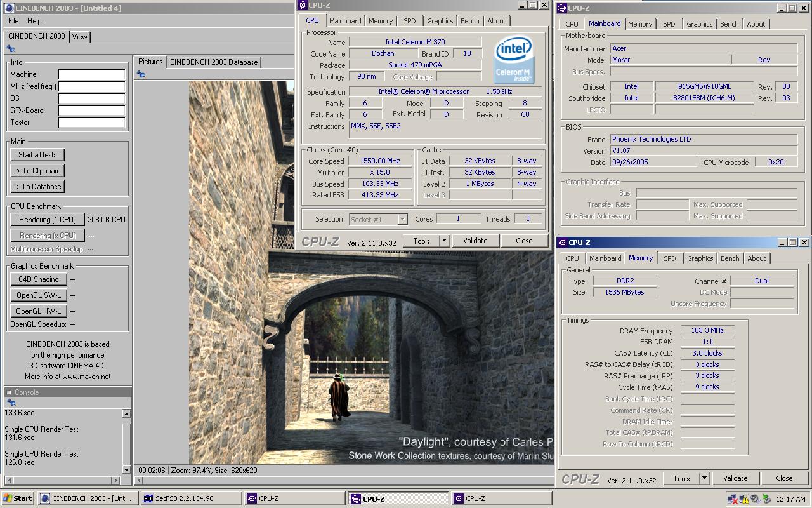The image size is (812, 508).
Task: Click the rendered Daylight scene picture
Action: coord(371,273)
